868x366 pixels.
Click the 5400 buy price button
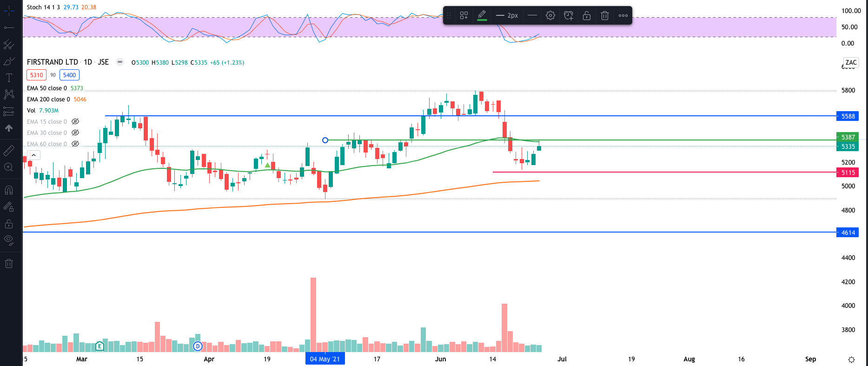tap(69, 75)
